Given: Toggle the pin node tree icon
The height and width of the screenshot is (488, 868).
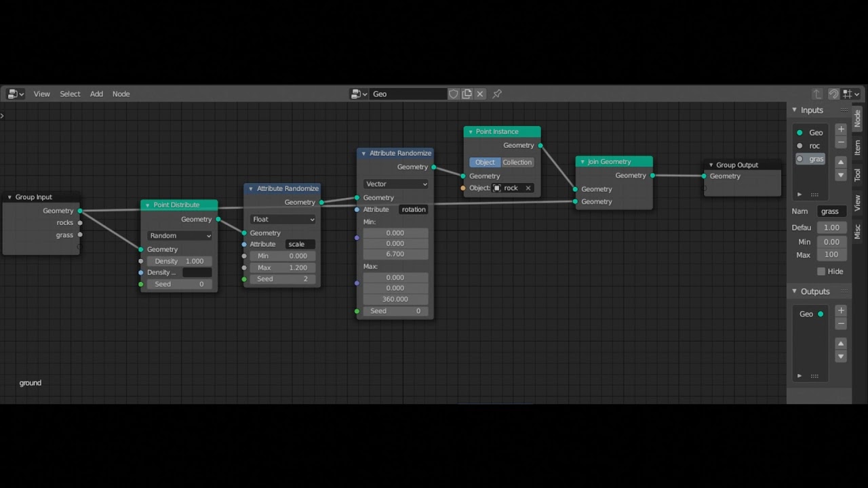Looking at the screenshot, I should pos(497,94).
